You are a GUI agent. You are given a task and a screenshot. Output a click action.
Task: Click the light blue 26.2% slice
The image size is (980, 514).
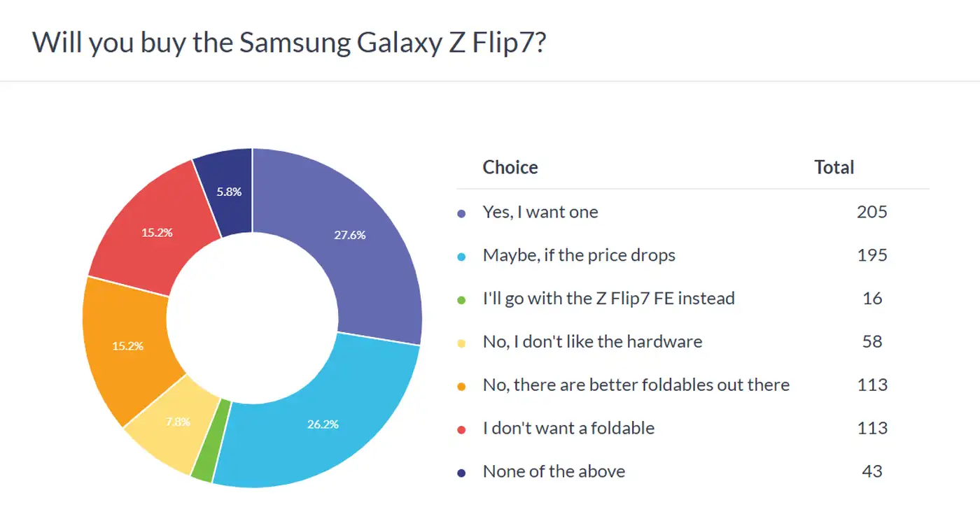coord(322,424)
